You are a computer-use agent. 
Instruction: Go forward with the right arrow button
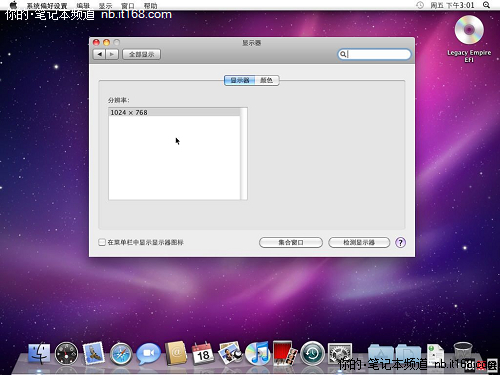coord(112,54)
